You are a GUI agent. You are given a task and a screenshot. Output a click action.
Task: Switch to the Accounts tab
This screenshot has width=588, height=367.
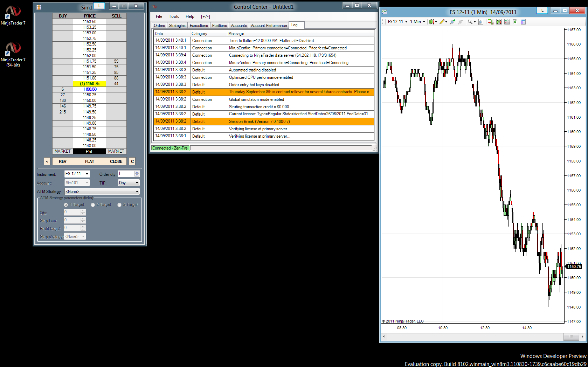tap(239, 26)
